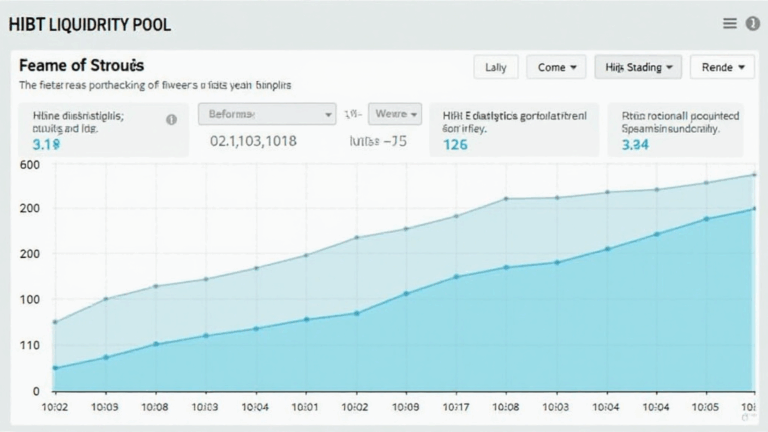768x432 pixels.
Task: Click the 10:09 x-axis label
Action: pyautogui.click(x=405, y=408)
